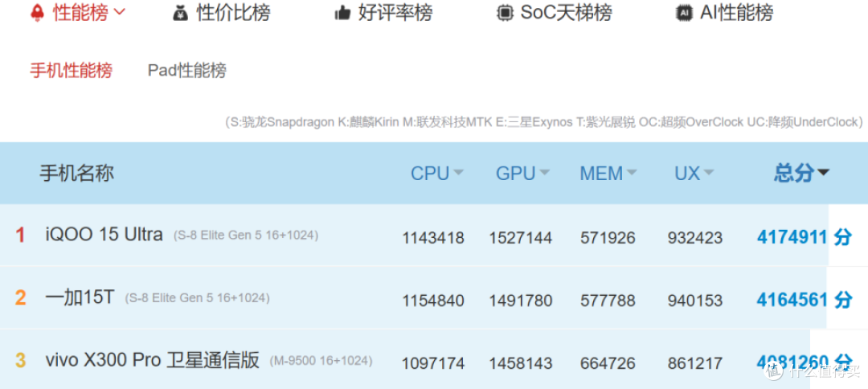The image size is (868, 389).
Task: Click 一加15T spec text S-8 Elite Gen 5
Action: click(197, 298)
